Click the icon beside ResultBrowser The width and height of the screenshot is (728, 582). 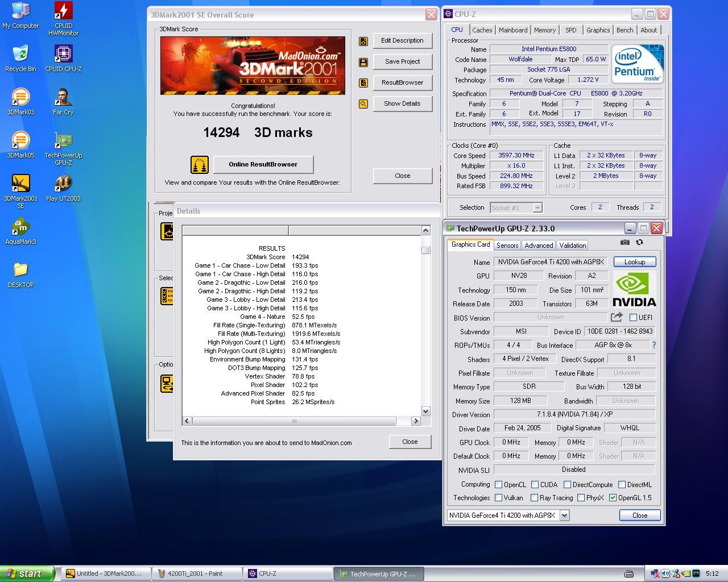[363, 83]
